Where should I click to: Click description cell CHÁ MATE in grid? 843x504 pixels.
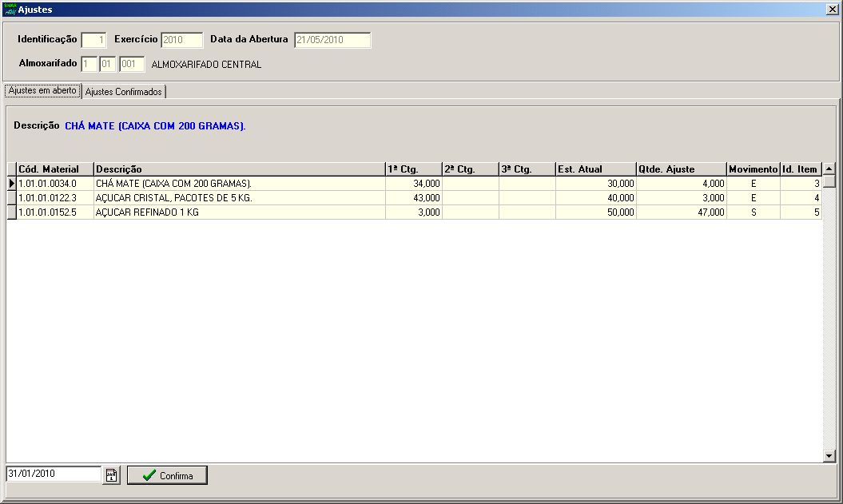[239, 183]
